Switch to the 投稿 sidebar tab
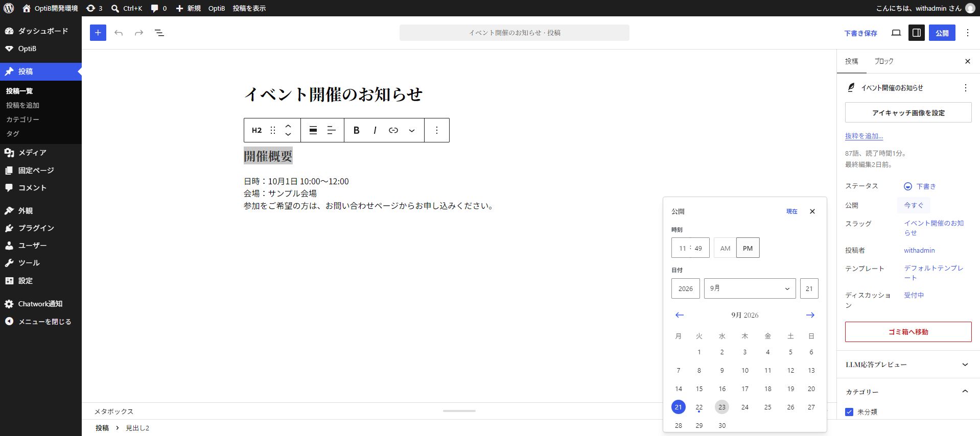 (852, 61)
